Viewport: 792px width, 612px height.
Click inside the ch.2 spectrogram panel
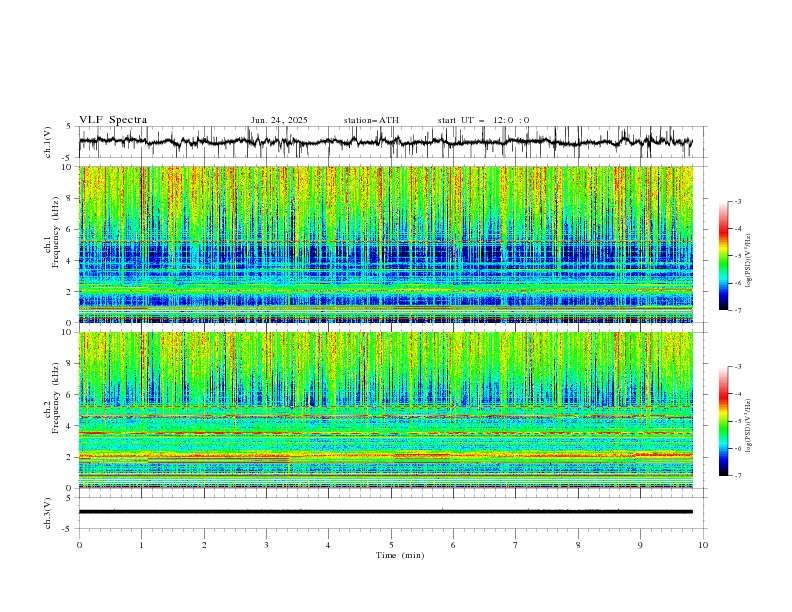click(x=385, y=410)
